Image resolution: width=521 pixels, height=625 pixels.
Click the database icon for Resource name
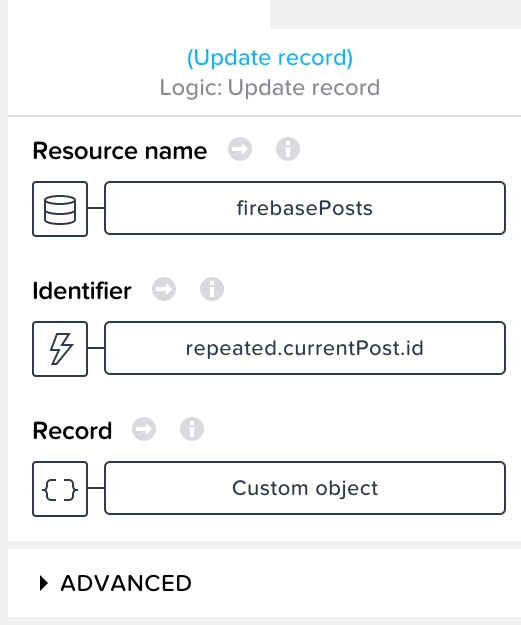[60, 209]
